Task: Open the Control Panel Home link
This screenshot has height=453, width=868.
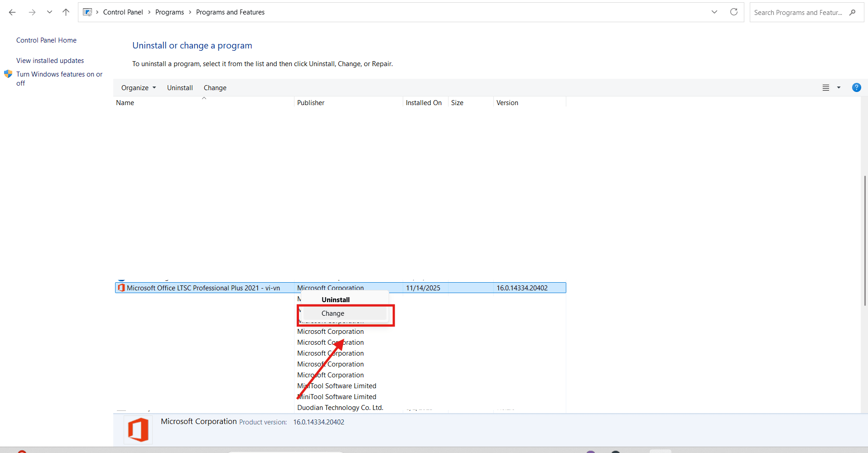Action: [46, 40]
